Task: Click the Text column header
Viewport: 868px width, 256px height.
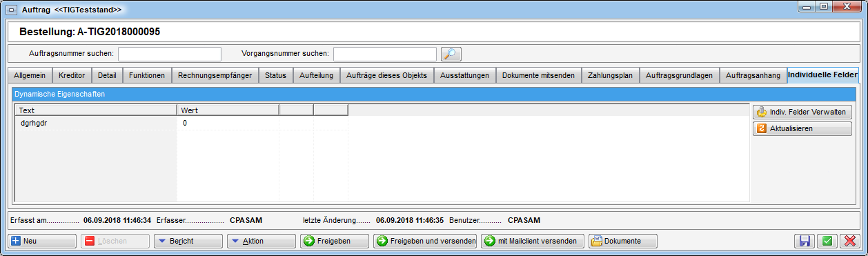Action: pos(96,110)
